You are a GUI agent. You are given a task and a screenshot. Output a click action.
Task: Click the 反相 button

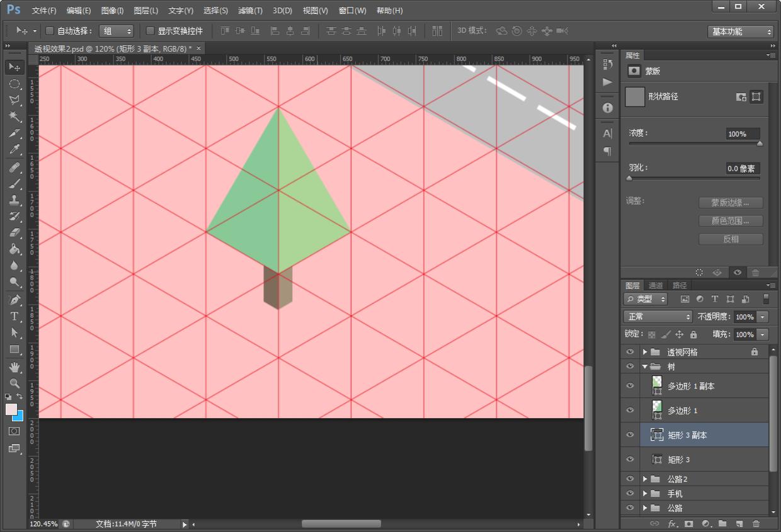point(731,239)
